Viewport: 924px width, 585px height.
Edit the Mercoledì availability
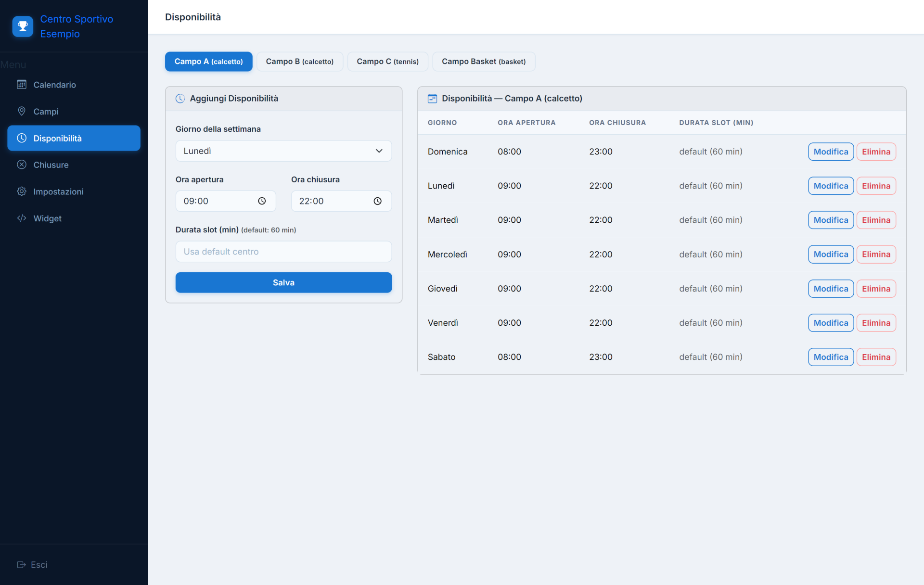pyautogui.click(x=831, y=254)
